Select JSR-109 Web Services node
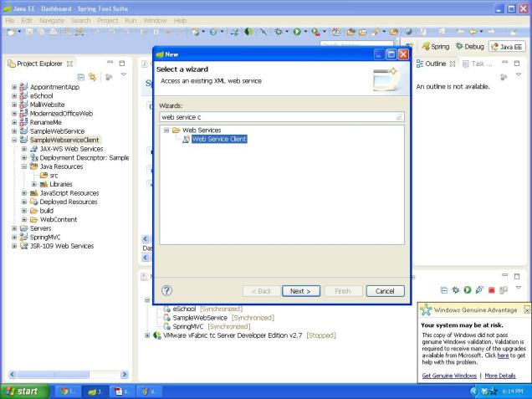Image resolution: width=532 pixels, height=399 pixels. pyautogui.click(x=62, y=246)
